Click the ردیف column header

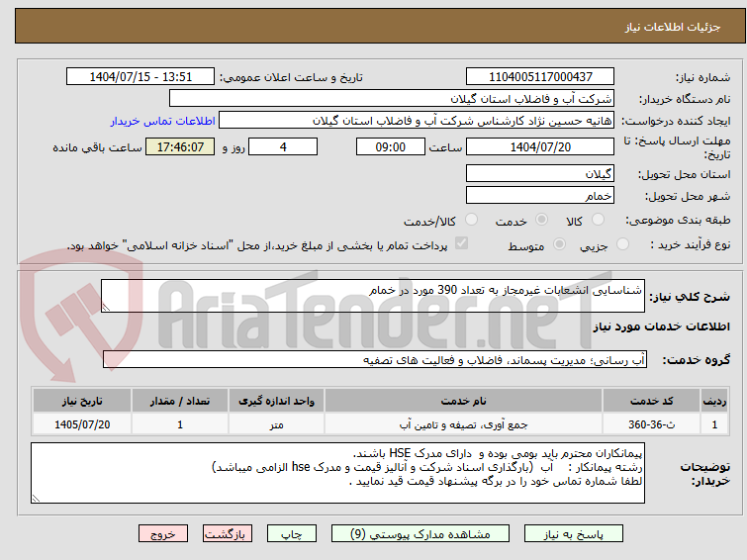pyautogui.click(x=714, y=402)
